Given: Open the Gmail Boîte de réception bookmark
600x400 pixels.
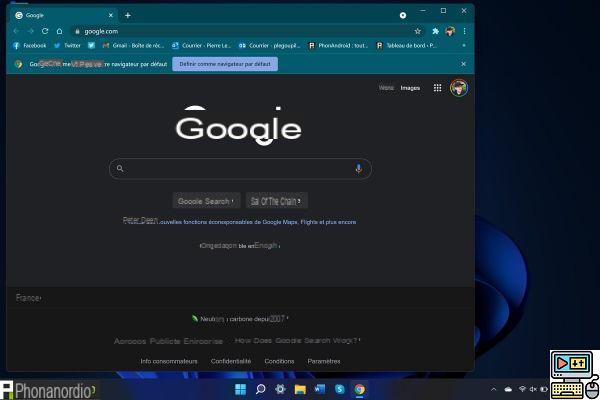Looking at the screenshot, I should [x=133, y=46].
